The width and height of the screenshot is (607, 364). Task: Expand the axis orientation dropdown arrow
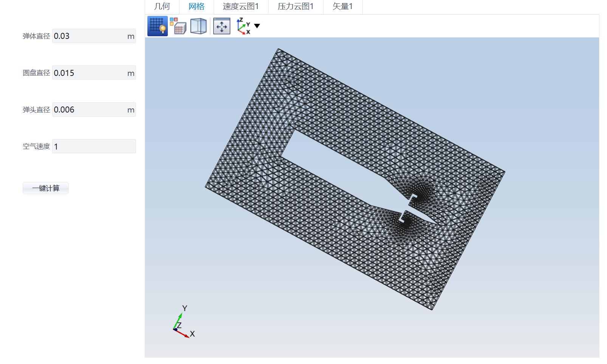pyautogui.click(x=257, y=26)
